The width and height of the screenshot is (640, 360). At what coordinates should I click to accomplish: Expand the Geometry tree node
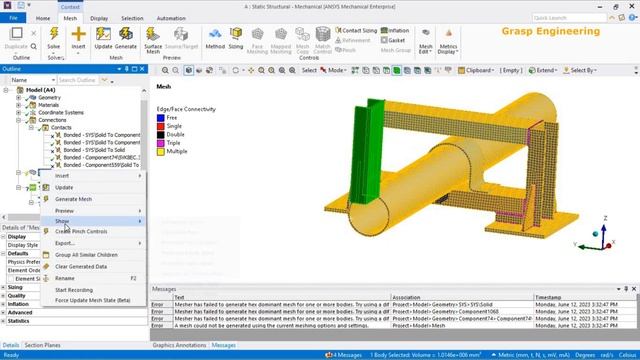[18, 98]
